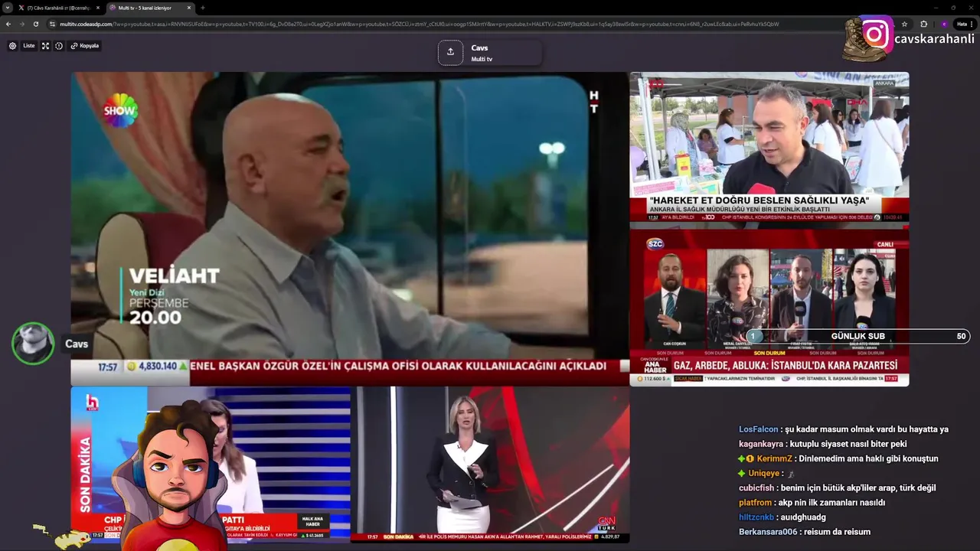980x551 pixels.
Task: Click the Show TV logo on the main stream
Action: (120, 110)
